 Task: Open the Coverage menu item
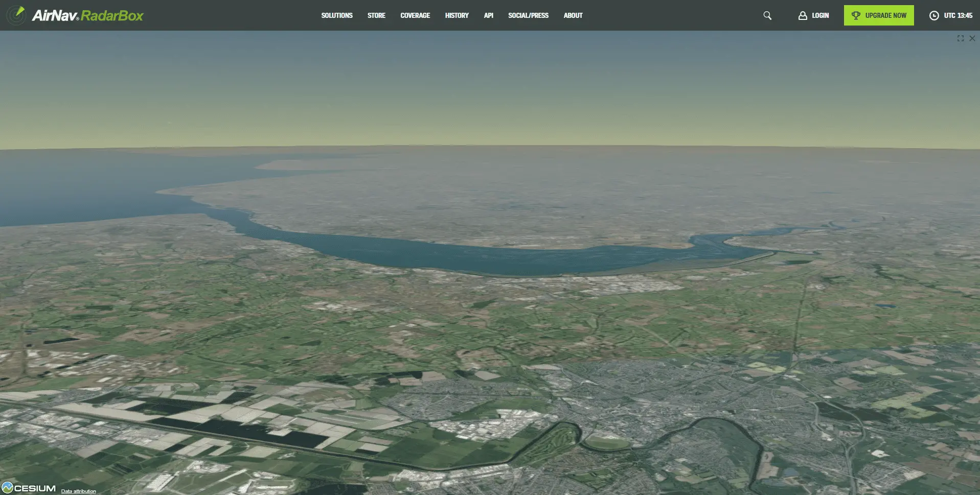(x=415, y=15)
